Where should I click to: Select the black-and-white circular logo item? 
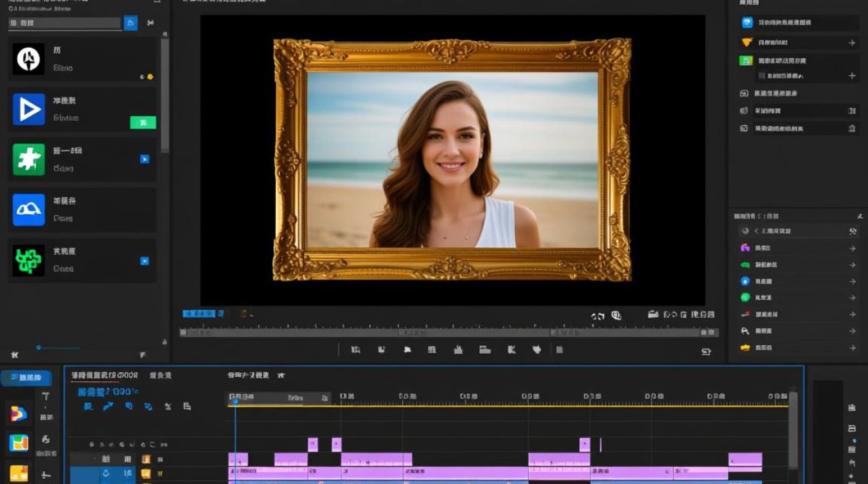pos(28,59)
